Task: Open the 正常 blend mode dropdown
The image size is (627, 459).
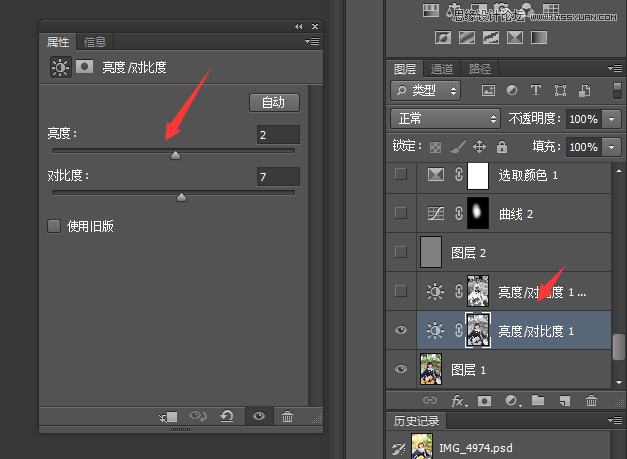Action: tap(445, 119)
